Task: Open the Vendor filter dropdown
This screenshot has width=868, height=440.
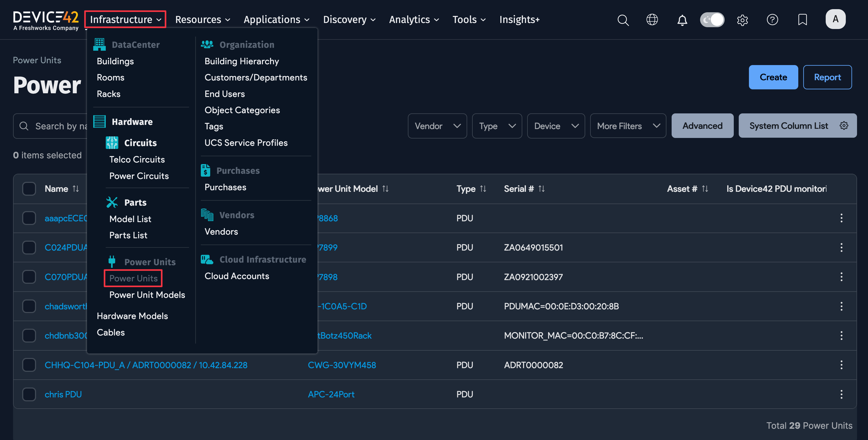Action: point(437,126)
